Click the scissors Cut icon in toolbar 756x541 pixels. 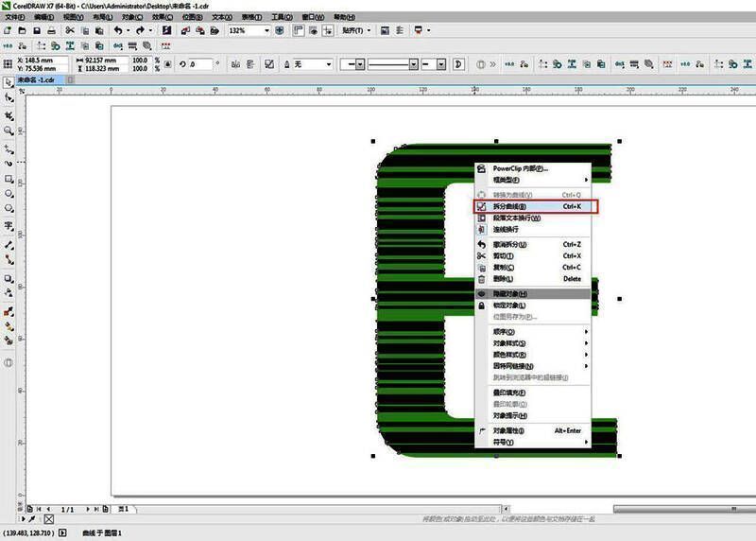coord(69,30)
